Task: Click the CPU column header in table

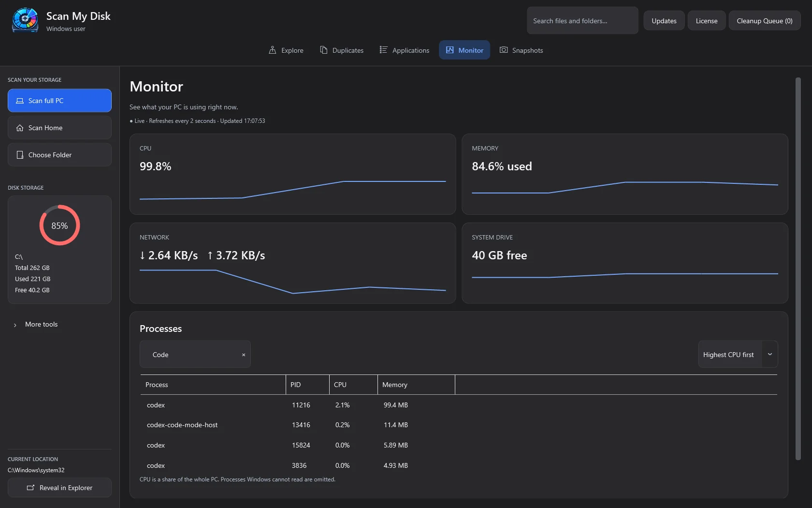Action: pos(353,385)
